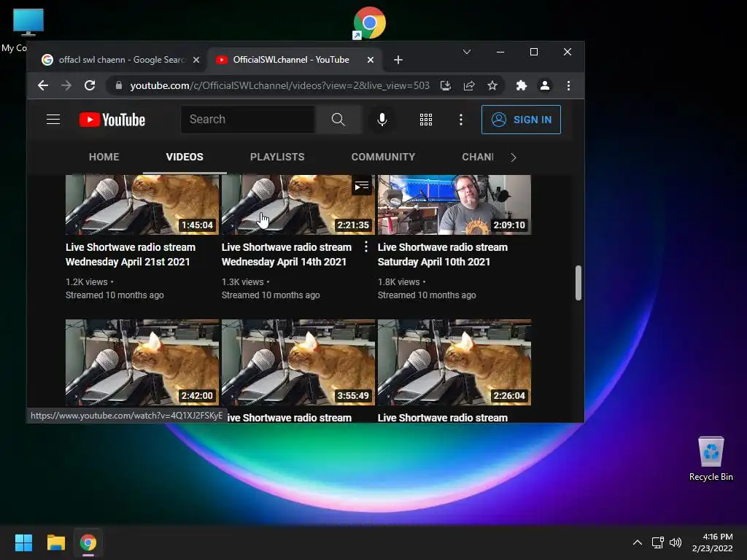Open the Recycle Bin desktop icon

711,459
